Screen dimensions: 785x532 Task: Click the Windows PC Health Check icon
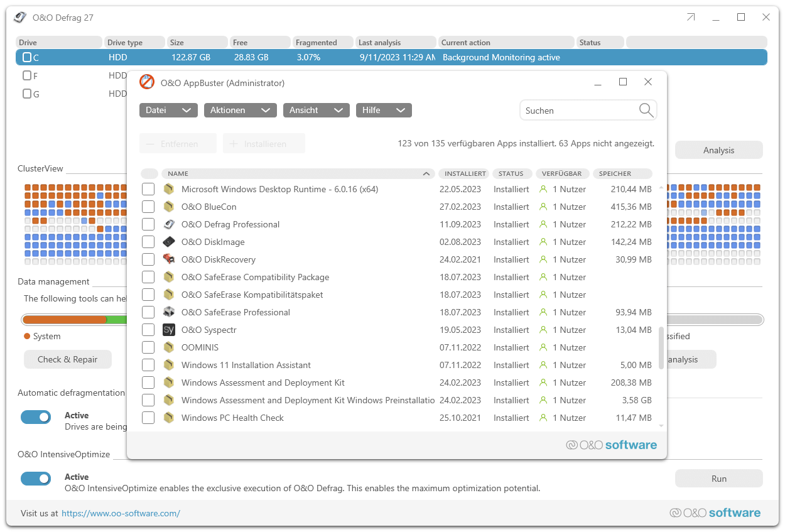[168, 418]
